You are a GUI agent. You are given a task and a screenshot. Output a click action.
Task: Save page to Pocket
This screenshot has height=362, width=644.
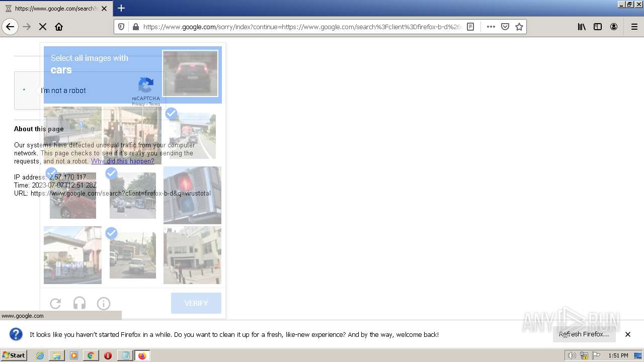pos(505,27)
